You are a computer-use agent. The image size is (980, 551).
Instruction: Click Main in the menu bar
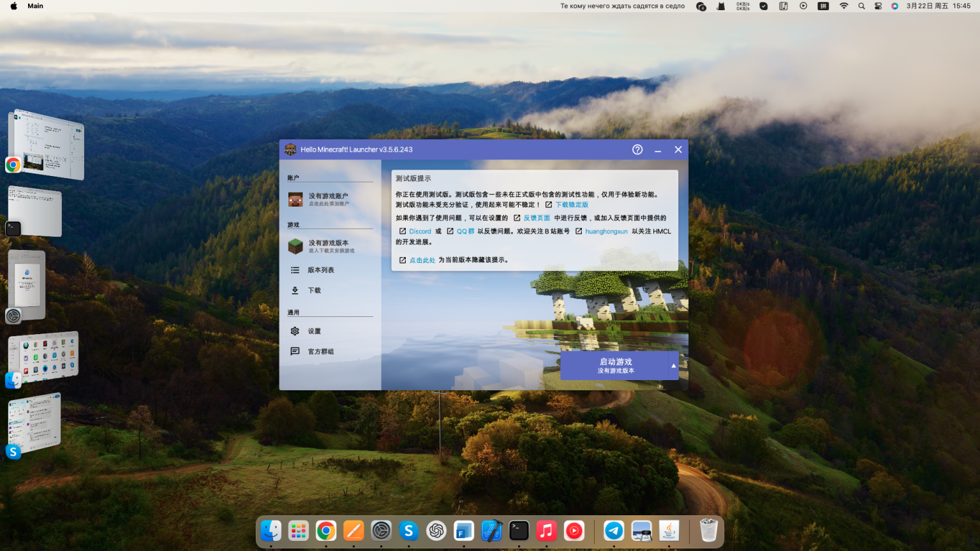pos(35,6)
